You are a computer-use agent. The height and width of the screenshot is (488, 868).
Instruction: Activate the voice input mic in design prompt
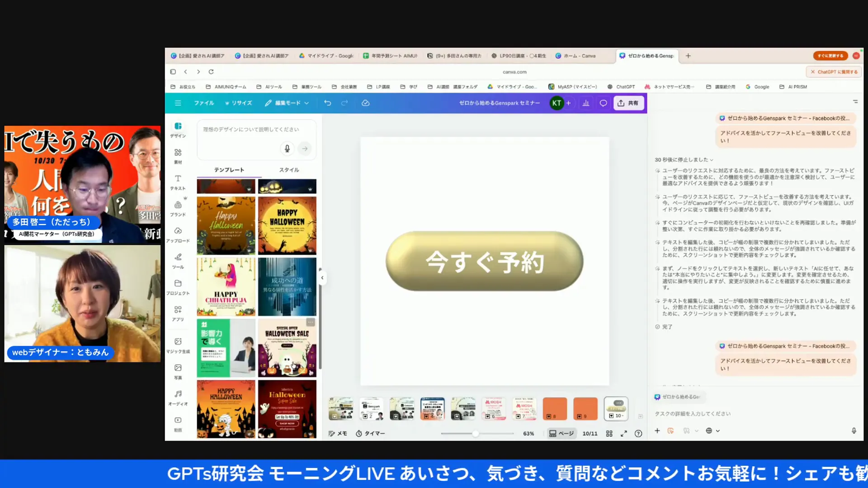point(287,148)
